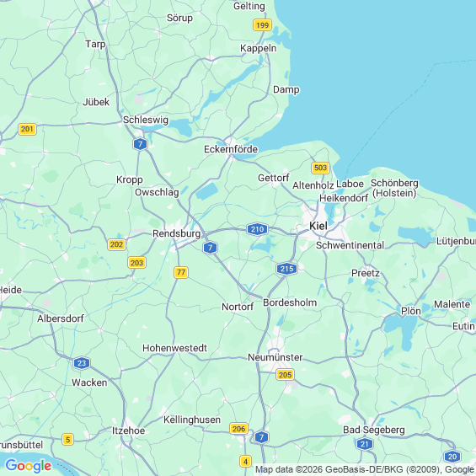The image size is (476, 476).
Task: Click the A210 highway shield
Action: (257, 229)
